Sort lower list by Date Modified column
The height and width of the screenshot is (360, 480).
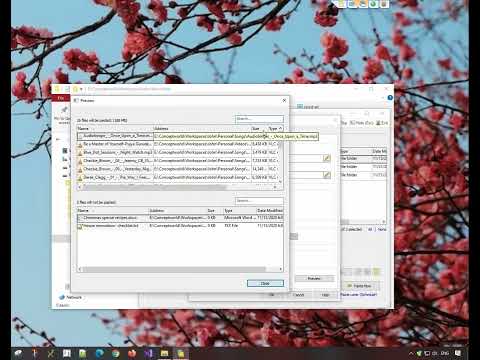270,211
